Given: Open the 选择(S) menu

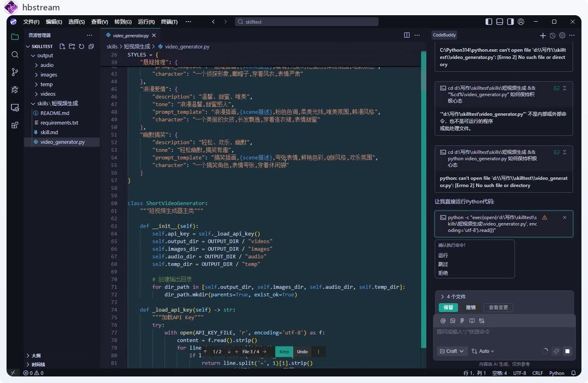Looking at the screenshot, I should click(77, 22).
